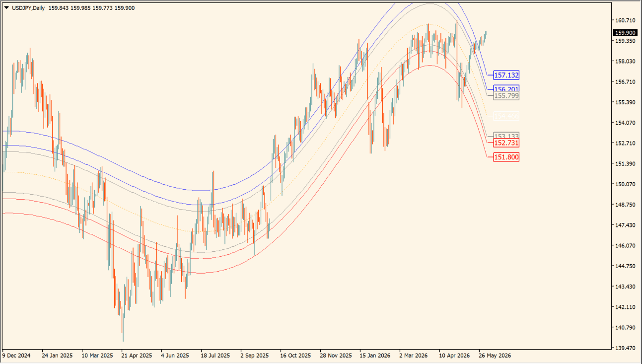Click the 151.390 price scale value
This screenshot has height=364, width=642.
coord(625,164)
